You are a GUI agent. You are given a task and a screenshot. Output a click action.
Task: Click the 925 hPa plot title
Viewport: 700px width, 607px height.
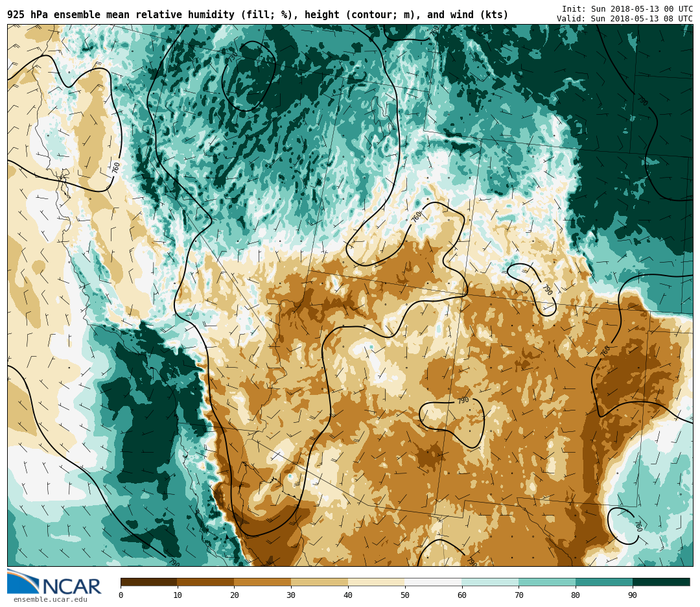[x=257, y=15]
